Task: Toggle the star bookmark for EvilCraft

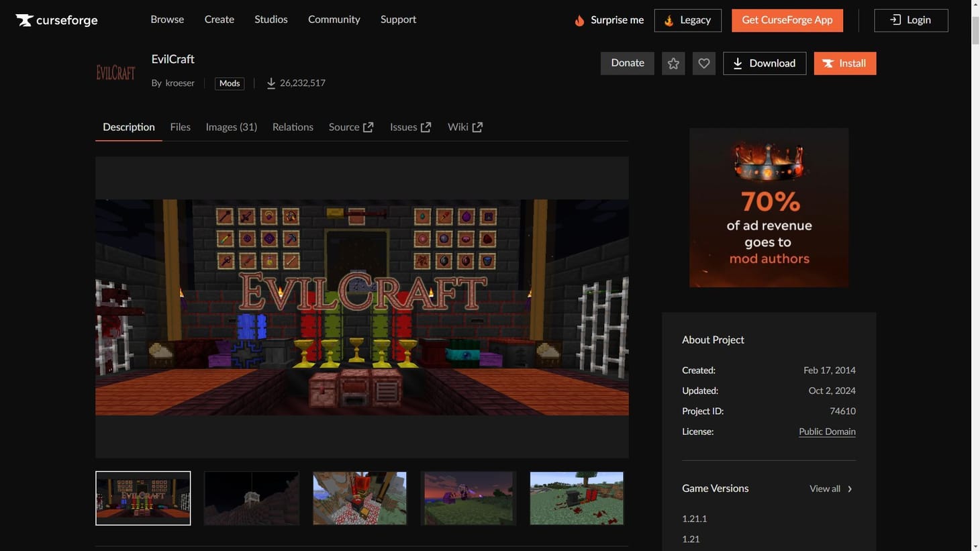Action: (x=673, y=62)
